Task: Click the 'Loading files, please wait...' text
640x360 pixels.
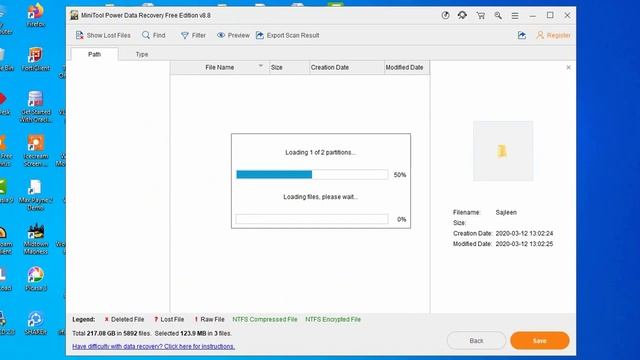Action: [320, 197]
